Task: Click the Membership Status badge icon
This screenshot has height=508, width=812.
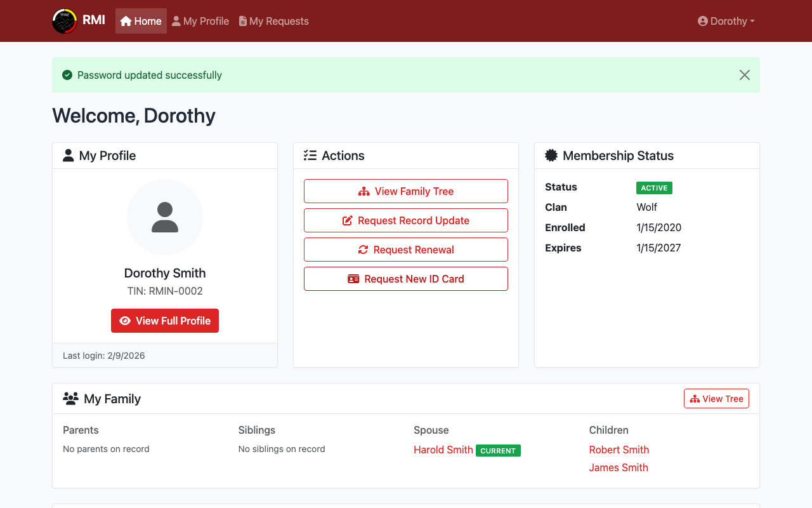Action: pyautogui.click(x=551, y=156)
